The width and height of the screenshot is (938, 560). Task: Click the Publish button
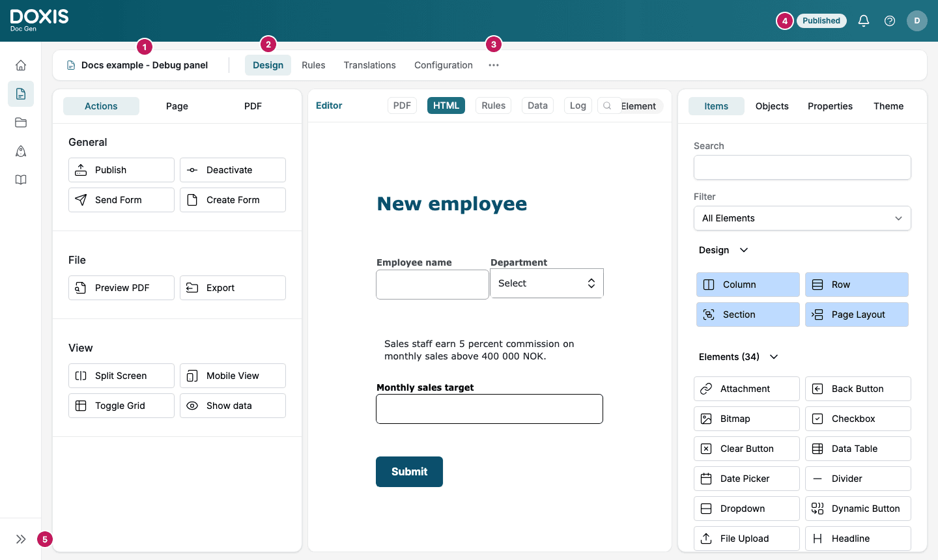point(121,170)
